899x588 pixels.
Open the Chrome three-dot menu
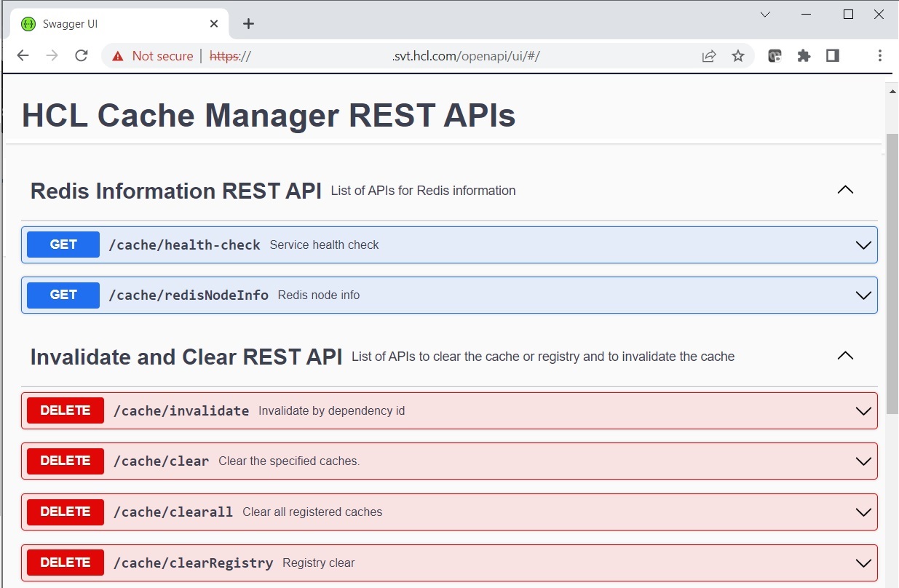click(x=879, y=56)
